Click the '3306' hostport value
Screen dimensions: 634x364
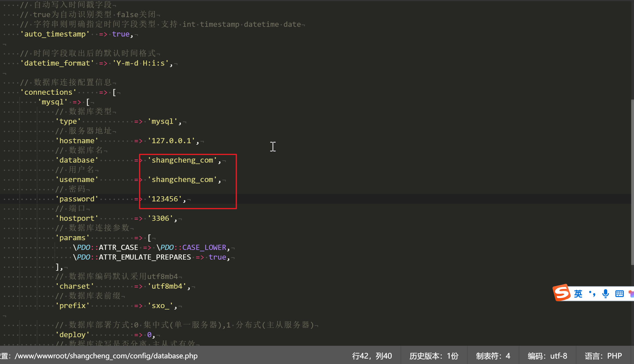[x=161, y=218]
